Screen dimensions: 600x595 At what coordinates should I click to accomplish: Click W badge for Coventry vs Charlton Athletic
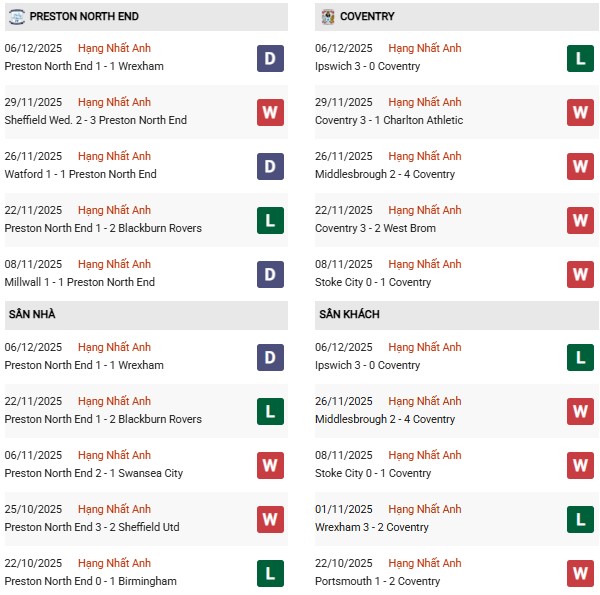pyautogui.click(x=580, y=112)
